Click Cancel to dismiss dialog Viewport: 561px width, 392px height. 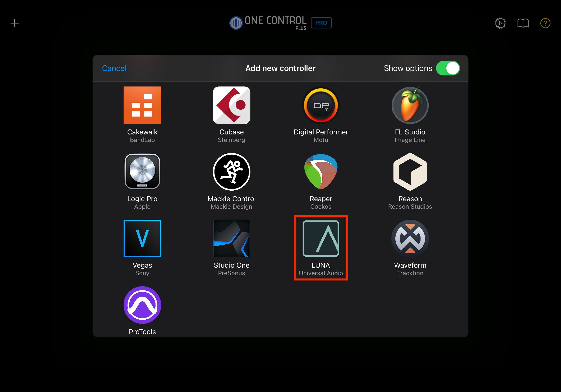click(x=115, y=68)
